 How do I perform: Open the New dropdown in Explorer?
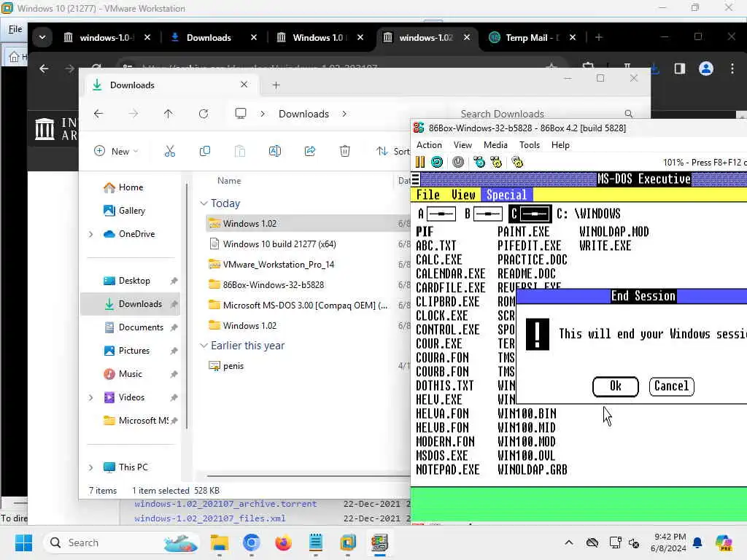116,152
